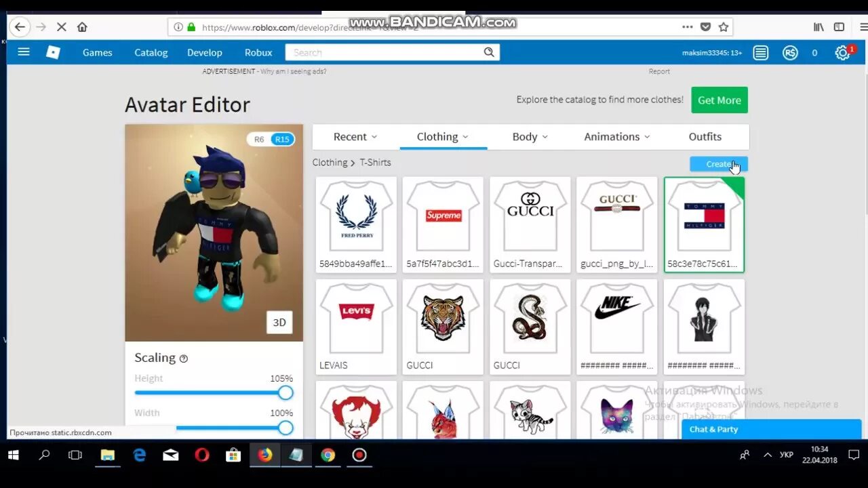Adjust the Width scaling slider handle
Screen dimensions: 868x488
(x=285, y=428)
